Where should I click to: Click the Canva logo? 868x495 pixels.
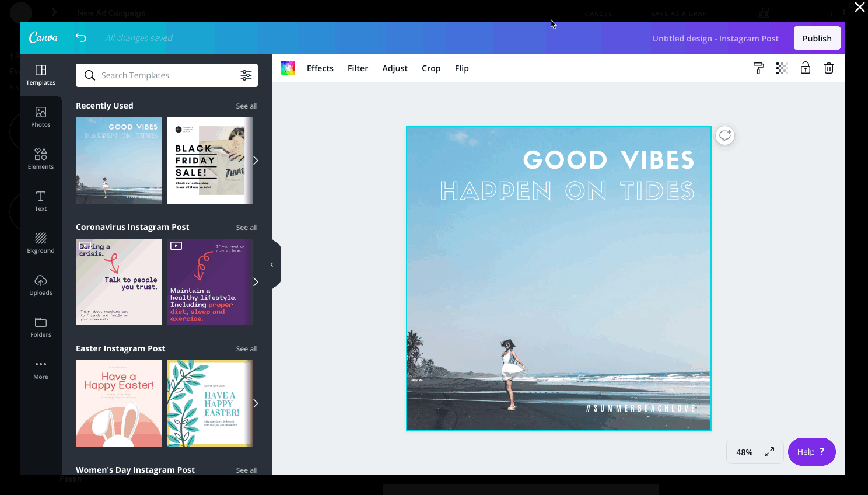coord(43,38)
